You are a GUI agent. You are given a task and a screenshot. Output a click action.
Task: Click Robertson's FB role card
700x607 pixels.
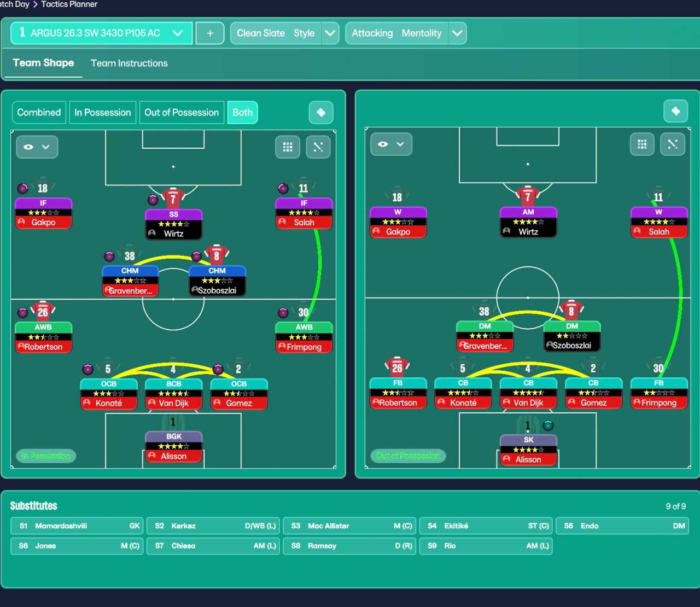[x=398, y=393]
